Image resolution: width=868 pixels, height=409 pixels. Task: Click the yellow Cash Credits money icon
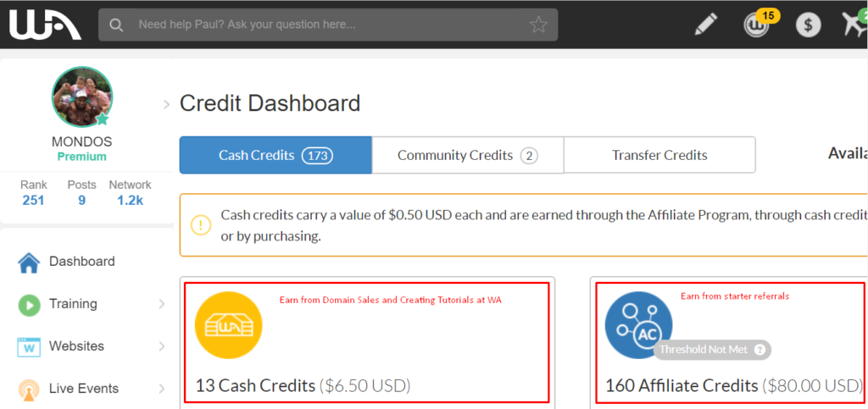(x=229, y=325)
